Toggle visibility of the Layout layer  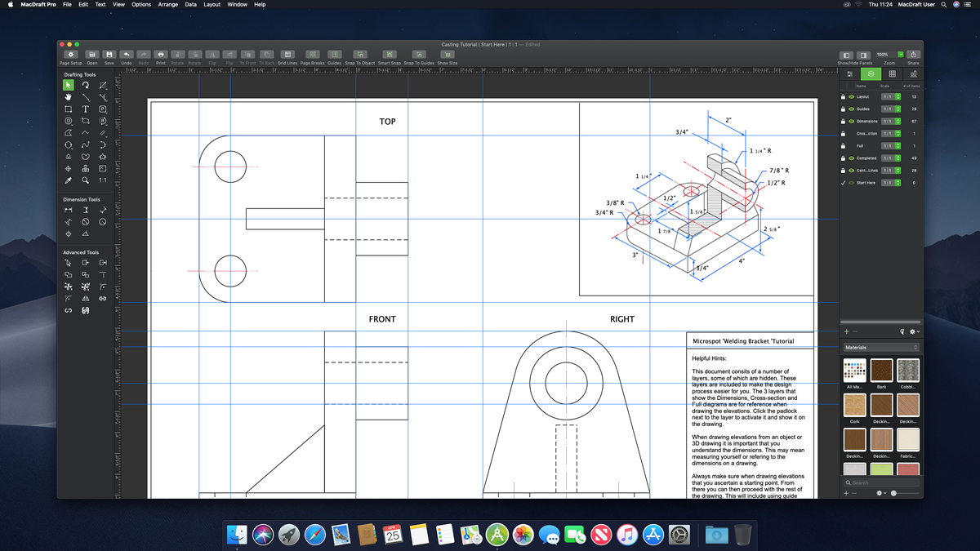pos(851,97)
